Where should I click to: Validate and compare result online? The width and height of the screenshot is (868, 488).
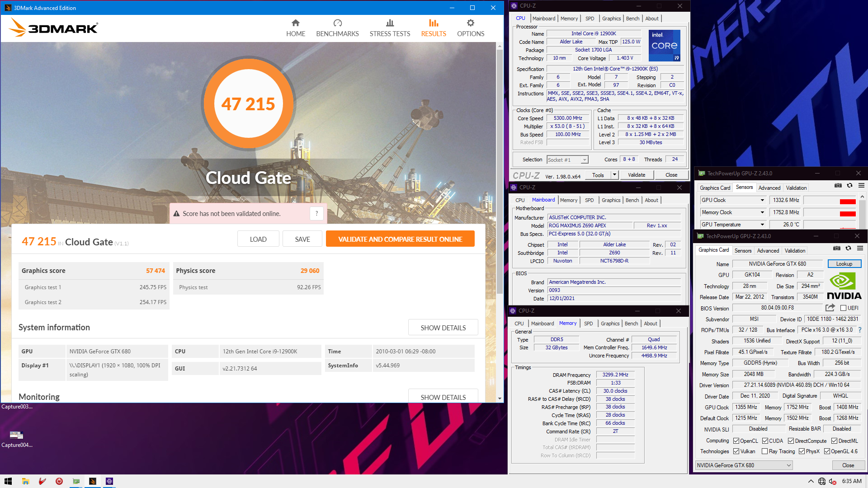point(400,239)
